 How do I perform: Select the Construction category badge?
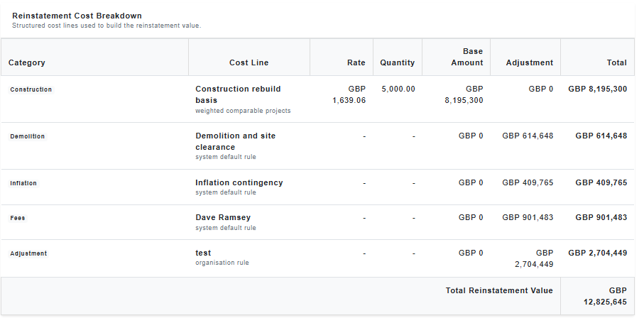pyautogui.click(x=31, y=89)
